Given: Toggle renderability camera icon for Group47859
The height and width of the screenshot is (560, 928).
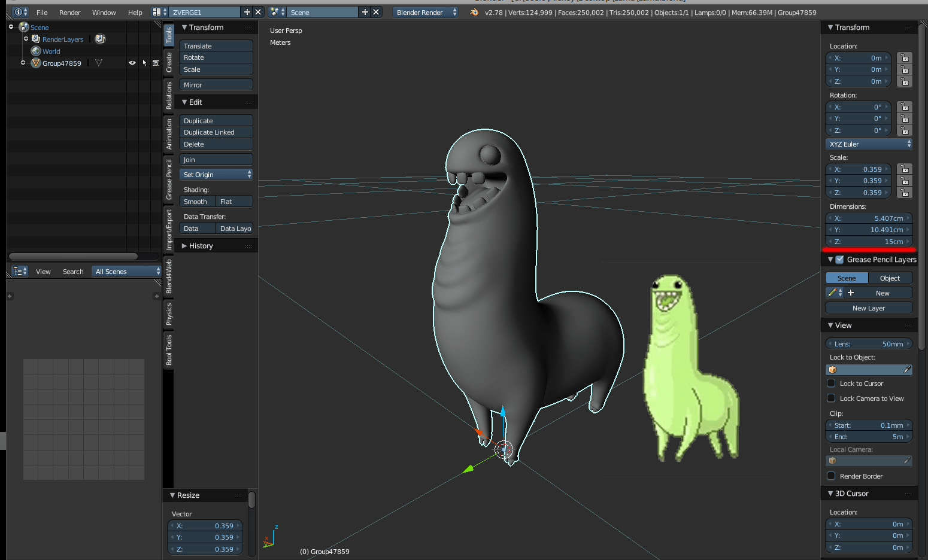Looking at the screenshot, I should pos(156,63).
